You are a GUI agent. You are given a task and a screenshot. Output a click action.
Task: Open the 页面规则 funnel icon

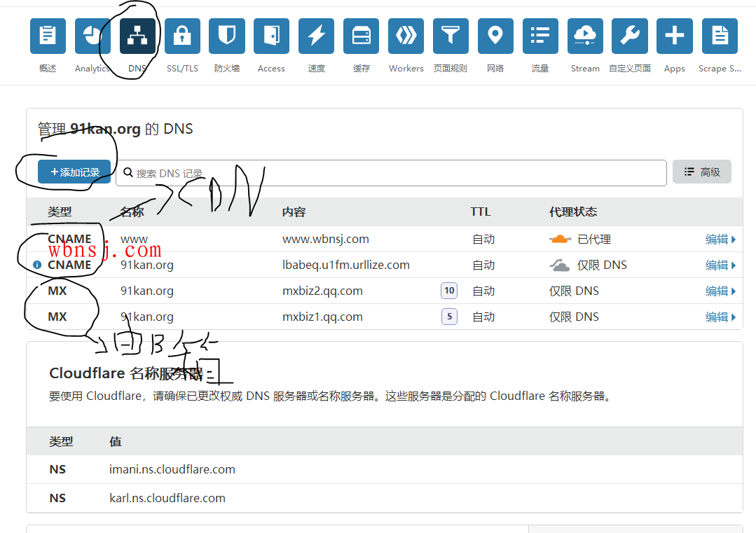[451, 36]
